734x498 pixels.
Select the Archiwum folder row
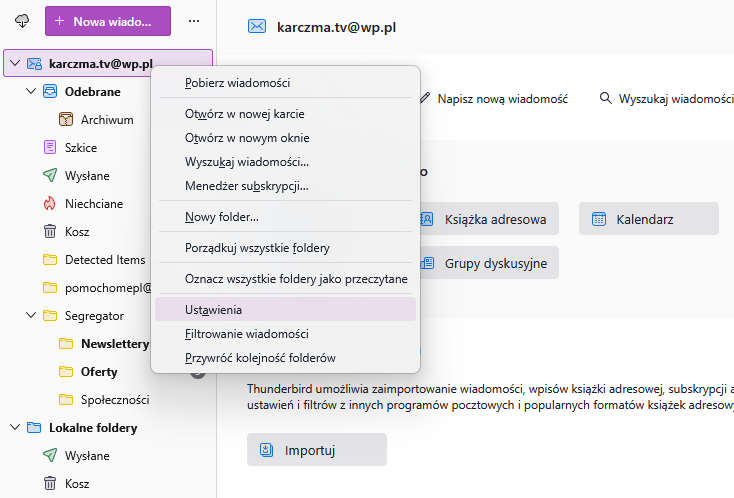coord(108,119)
